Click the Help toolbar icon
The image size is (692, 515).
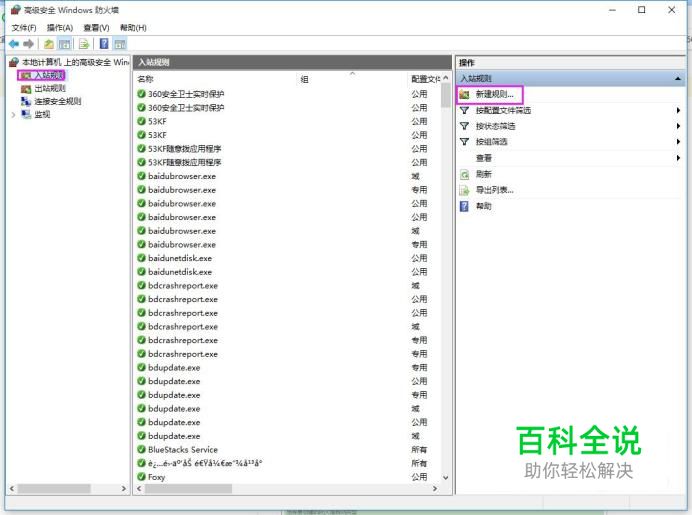click(104, 44)
